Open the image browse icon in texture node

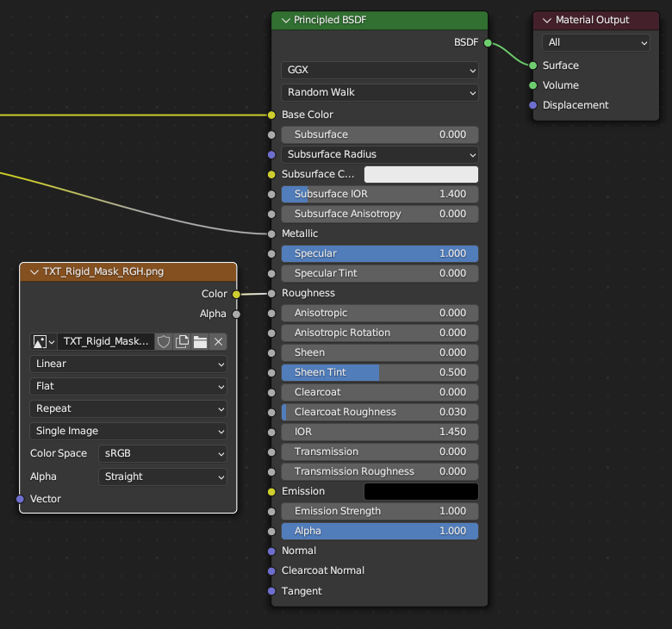click(x=43, y=341)
